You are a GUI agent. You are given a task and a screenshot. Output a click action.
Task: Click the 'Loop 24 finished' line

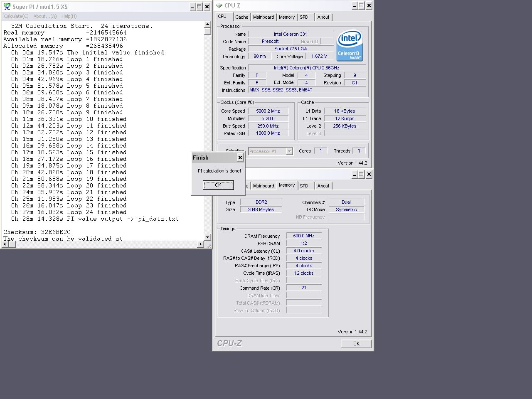69,212
